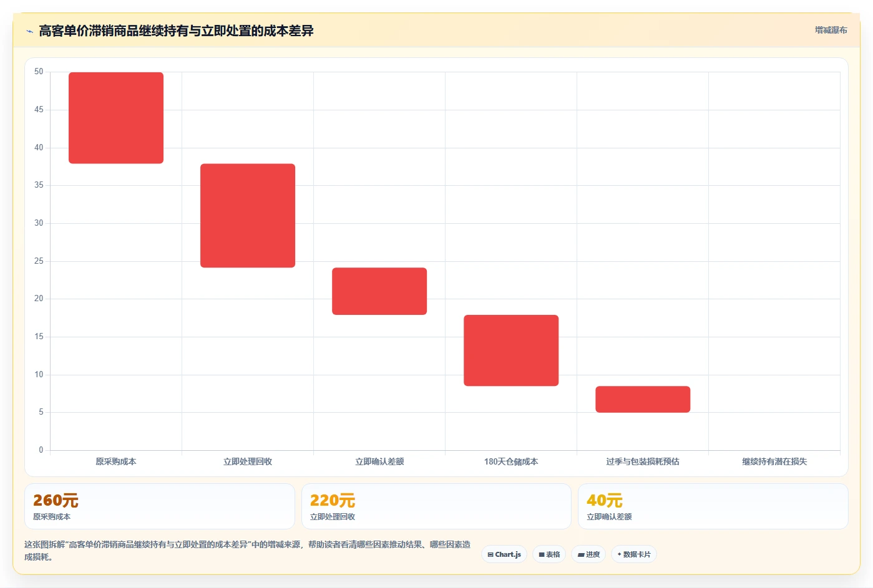Open the 260元 原采购成本 card

[x=160, y=506]
